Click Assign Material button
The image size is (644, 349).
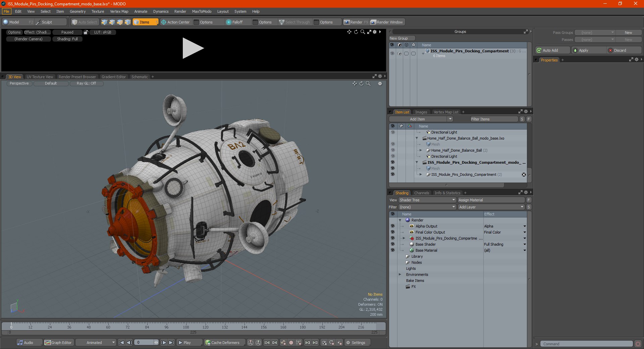tap(491, 200)
